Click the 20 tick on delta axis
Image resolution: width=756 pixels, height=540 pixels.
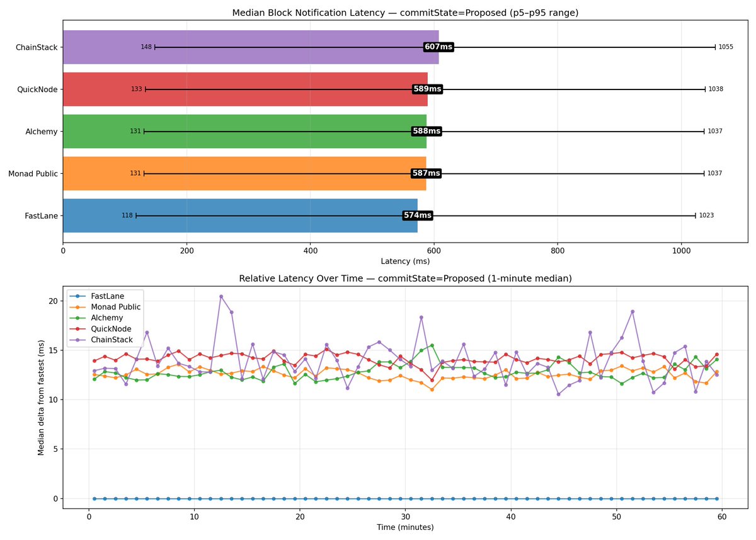tap(53, 301)
